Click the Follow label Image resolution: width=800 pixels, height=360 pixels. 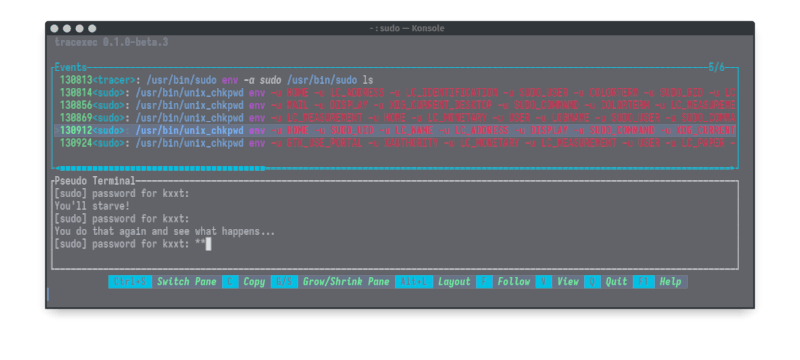[514, 281]
